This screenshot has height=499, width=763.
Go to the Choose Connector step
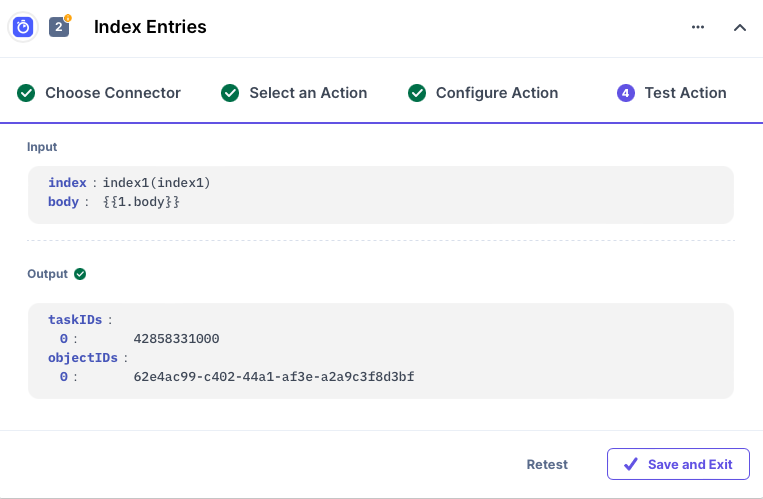click(112, 93)
